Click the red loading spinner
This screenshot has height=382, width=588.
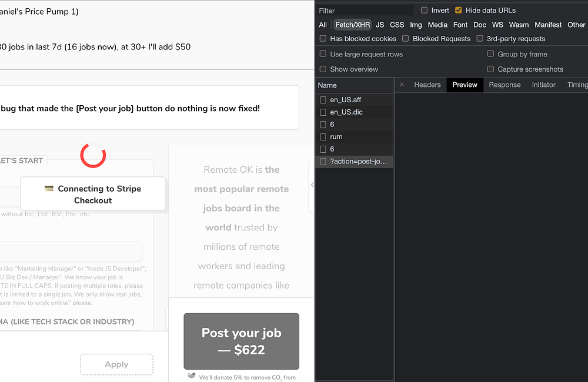coord(93,155)
